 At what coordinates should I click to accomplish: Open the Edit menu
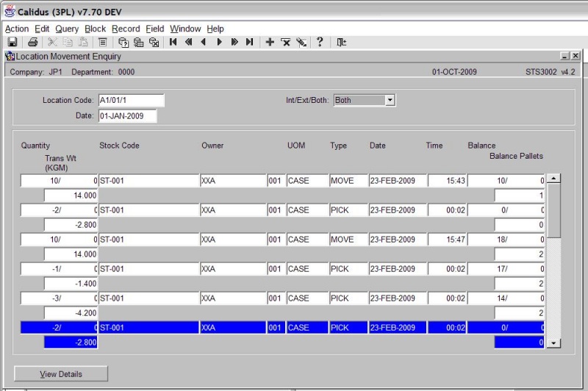42,29
